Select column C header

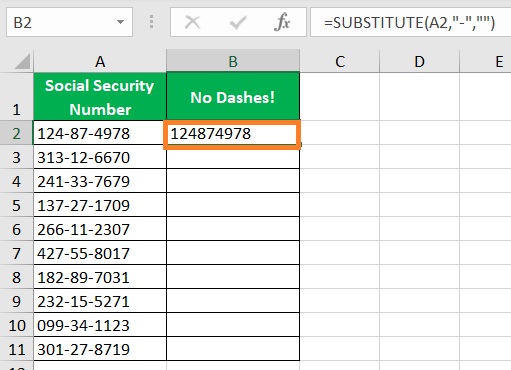pyautogui.click(x=340, y=62)
